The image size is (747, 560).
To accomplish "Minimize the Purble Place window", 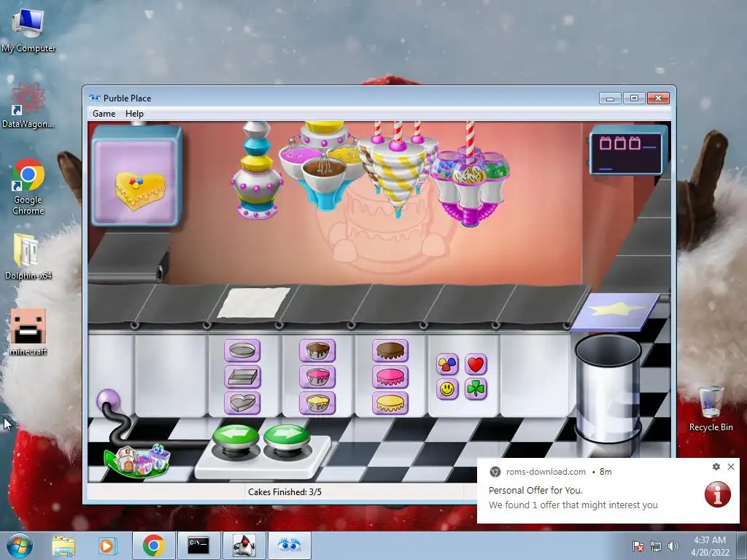I will (610, 98).
